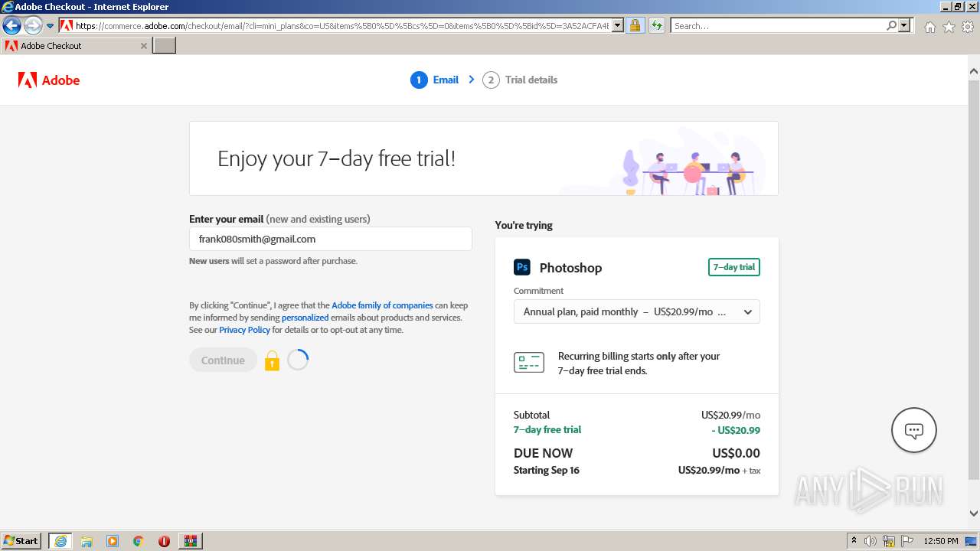Image resolution: width=980 pixels, height=551 pixels.
Task: Click the address bar URL field
Action: pyautogui.click(x=341, y=25)
